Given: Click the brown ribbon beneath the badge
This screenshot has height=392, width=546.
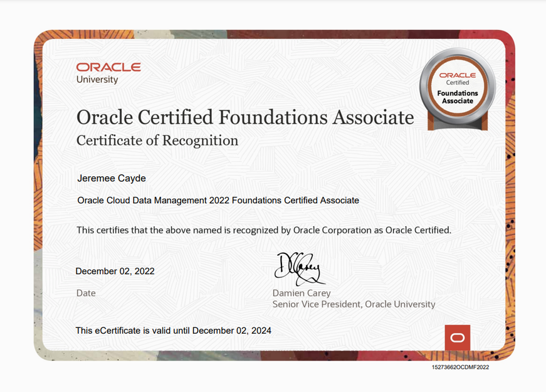Looking at the screenshot, I should pos(457,123).
